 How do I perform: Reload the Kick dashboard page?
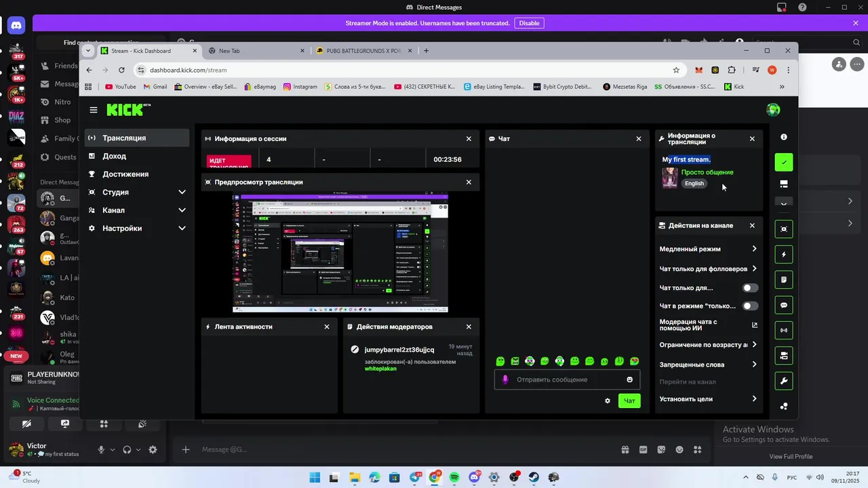coord(121,70)
